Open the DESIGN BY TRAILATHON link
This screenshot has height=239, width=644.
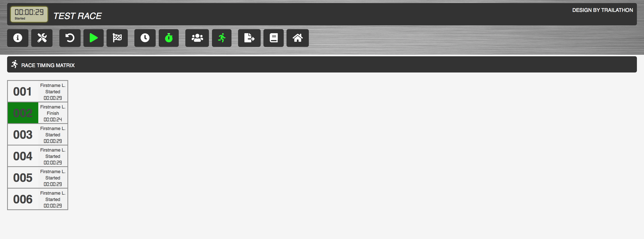(602, 10)
